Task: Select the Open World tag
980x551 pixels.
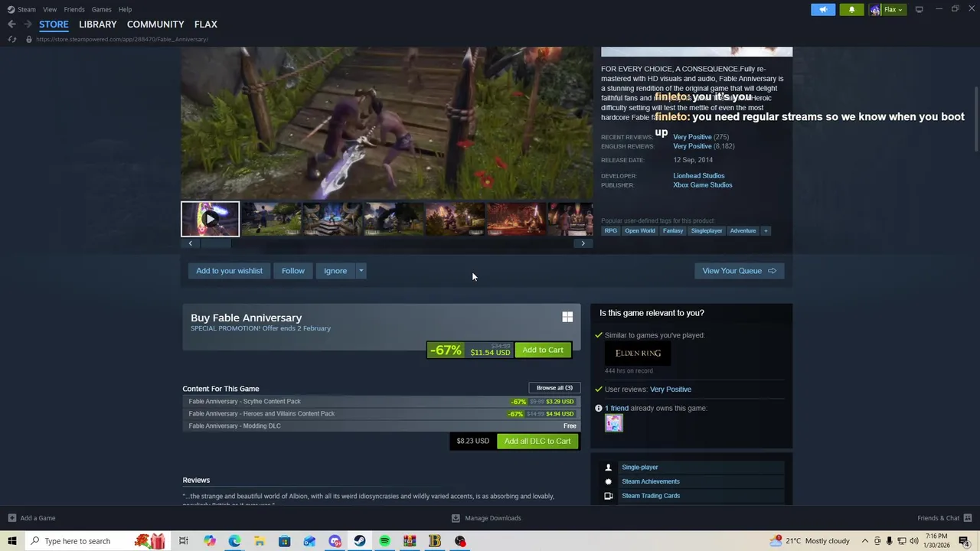Action: point(639,230)
